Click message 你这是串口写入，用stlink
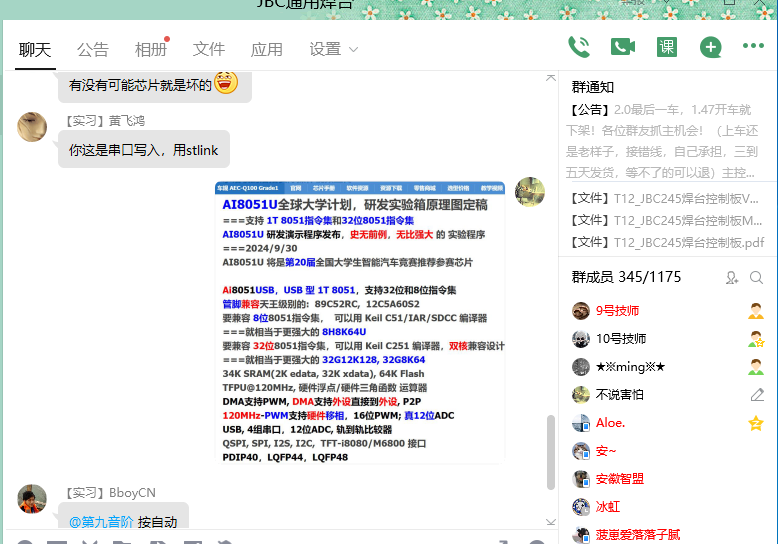This screenshot has height=544, width=778. pyautogui.click(x=144, y=149)
